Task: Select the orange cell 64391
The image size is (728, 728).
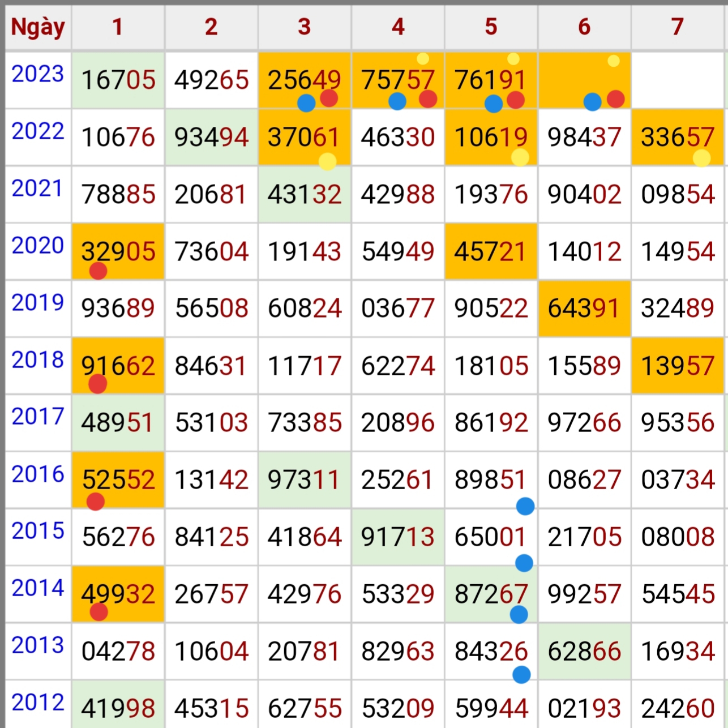Action: point(584,309)
